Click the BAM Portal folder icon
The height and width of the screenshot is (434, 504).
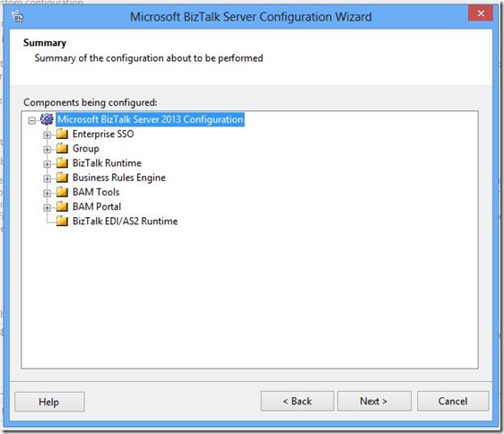[x=63, y=206]
